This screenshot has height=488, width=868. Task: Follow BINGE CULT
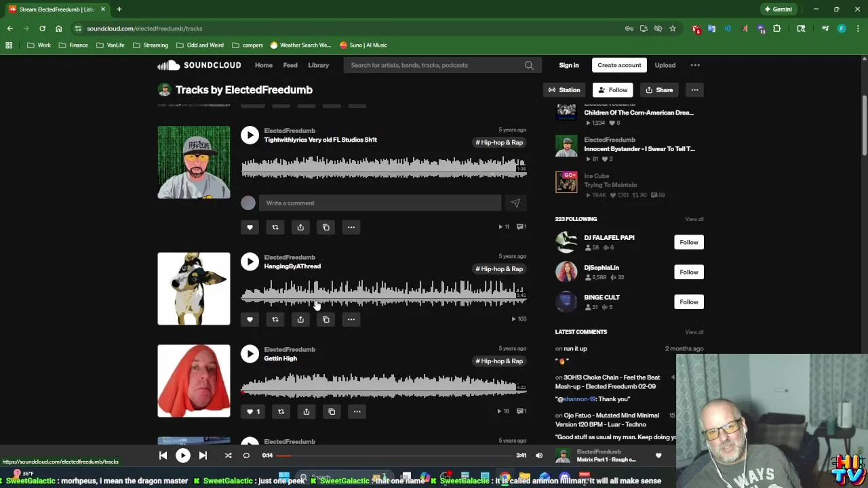[x=689, y=302]
